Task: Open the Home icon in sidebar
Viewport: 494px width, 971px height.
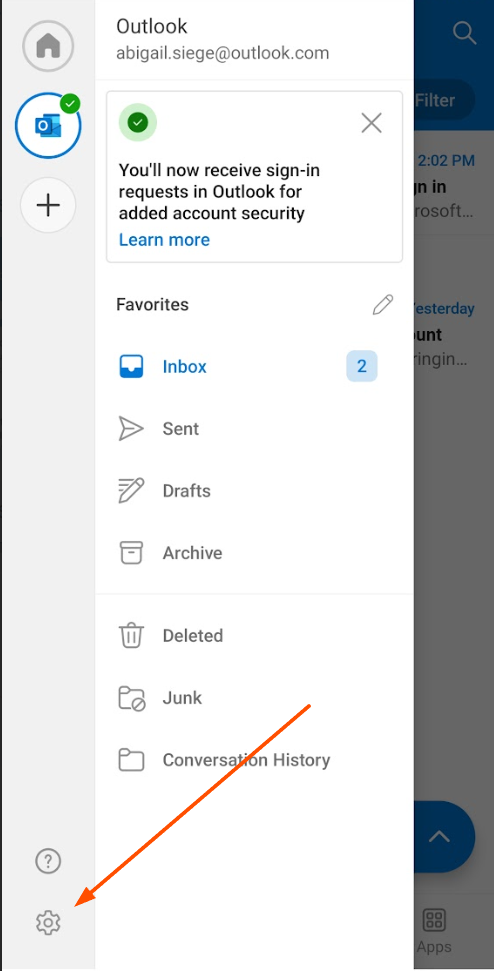Action: [48, 46]
